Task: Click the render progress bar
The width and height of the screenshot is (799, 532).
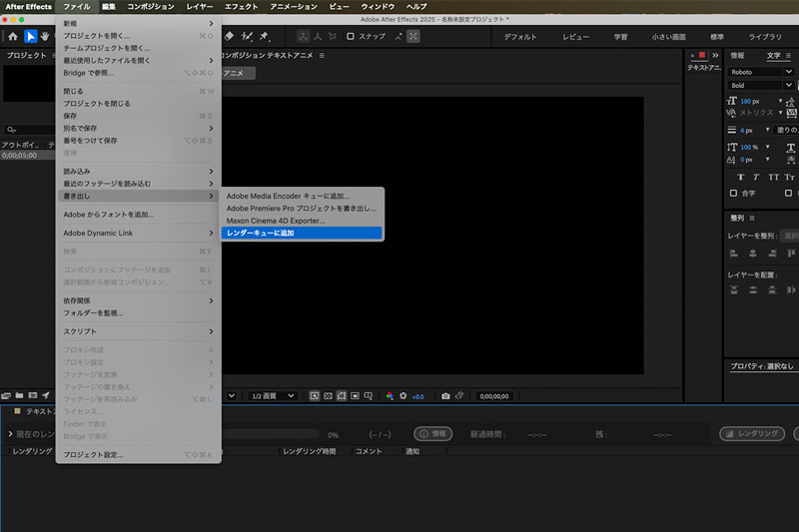Action: point(271,434)
